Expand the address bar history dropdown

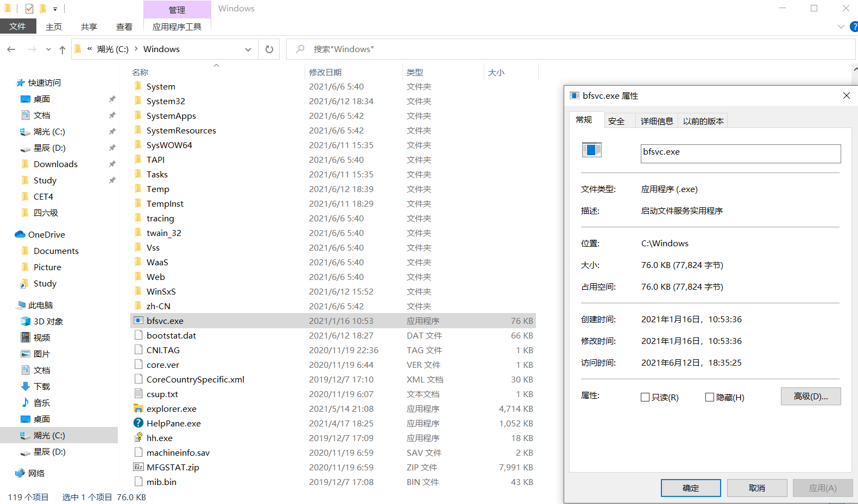click(248, 49)
